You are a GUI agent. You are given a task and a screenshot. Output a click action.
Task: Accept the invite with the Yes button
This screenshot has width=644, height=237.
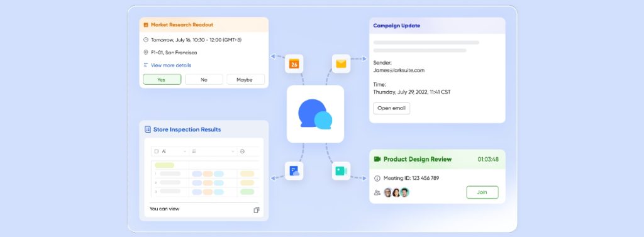162,80
